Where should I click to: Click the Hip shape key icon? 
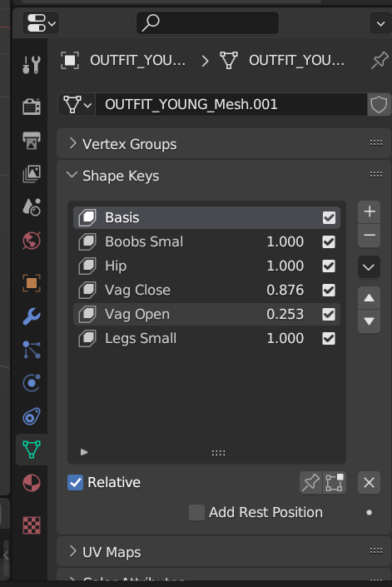point(87,266)
